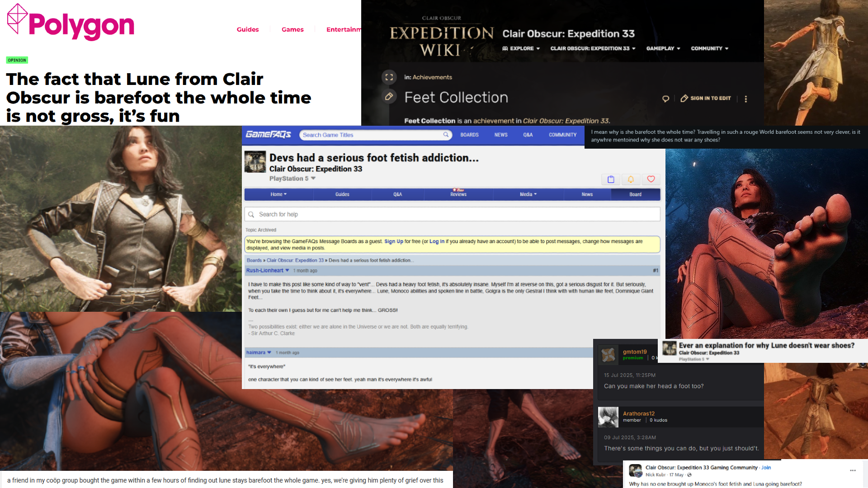Open the Achievements category link
The width and height of the screenshot is (868, 488).
pos(432,77)
